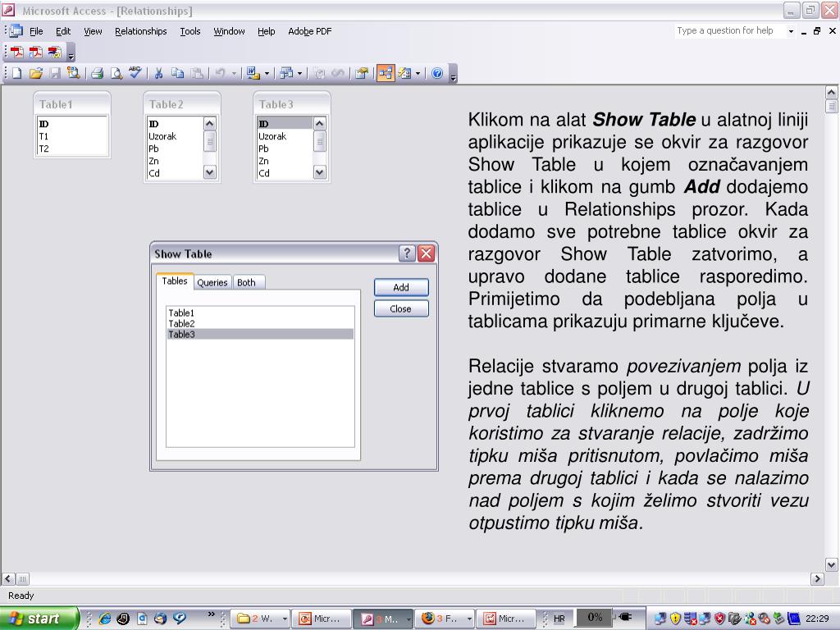Switch to the Tables tab
The width and height of the screenshot is (840, 630).
[x=175, y=281]
